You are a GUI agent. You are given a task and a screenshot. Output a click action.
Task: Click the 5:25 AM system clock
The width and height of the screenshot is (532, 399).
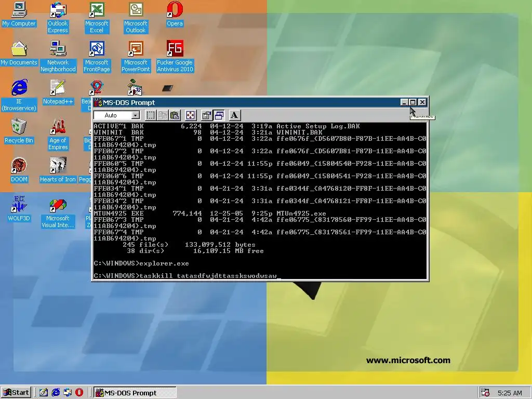[510, 393]
